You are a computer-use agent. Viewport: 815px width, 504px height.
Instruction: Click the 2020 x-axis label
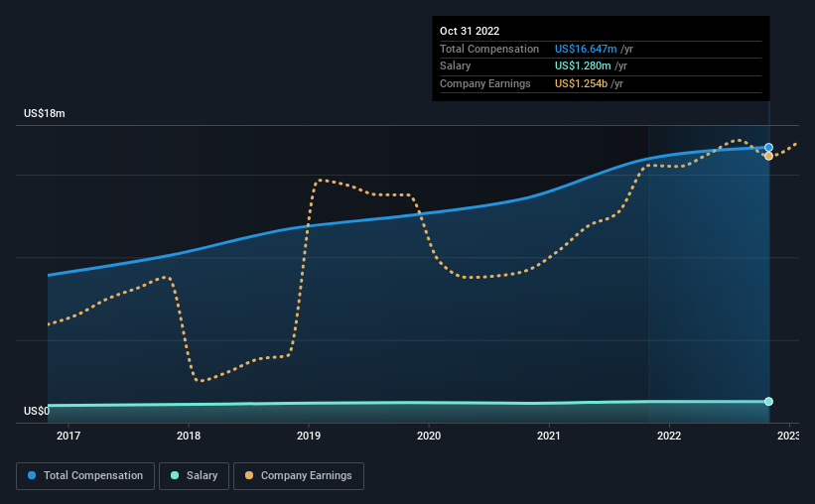tap(428, 436)
